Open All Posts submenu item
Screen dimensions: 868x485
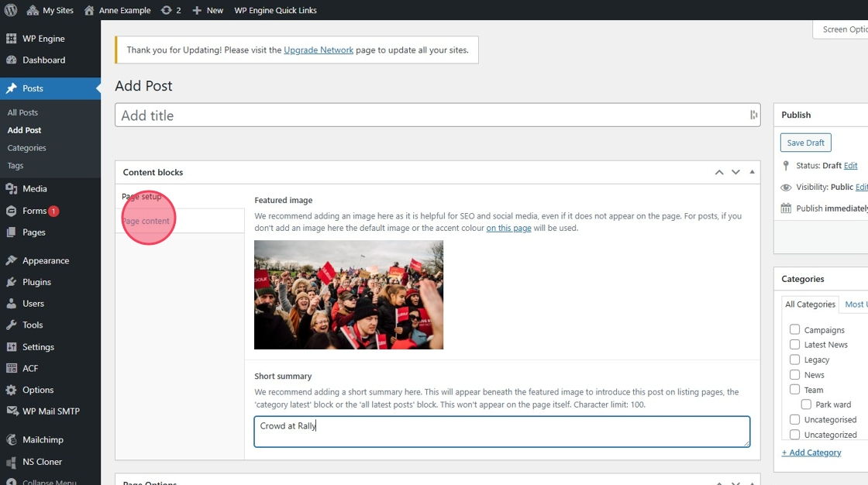click(22, 112)
